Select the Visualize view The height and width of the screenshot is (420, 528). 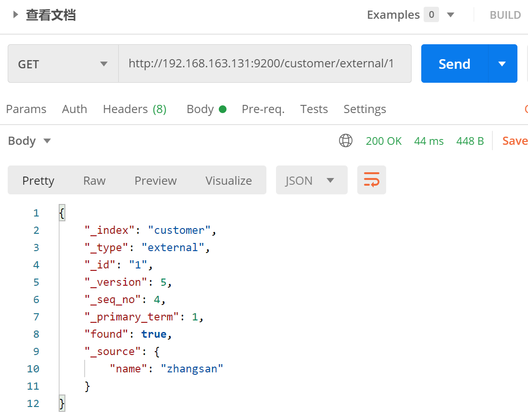pyautogui.click(x=228, y=180)
